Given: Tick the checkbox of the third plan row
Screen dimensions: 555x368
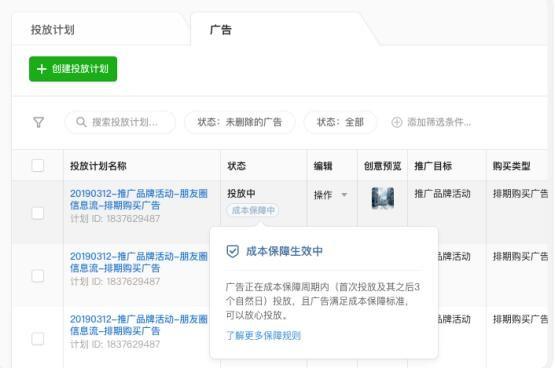Looking at the screenshot, I should click(x=38, y=339).
